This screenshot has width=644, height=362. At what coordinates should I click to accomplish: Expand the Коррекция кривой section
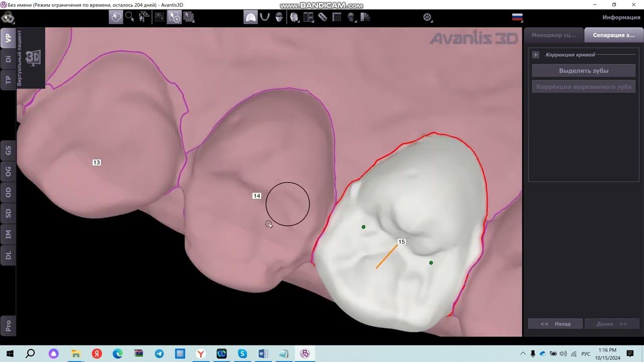pos(535,55)
